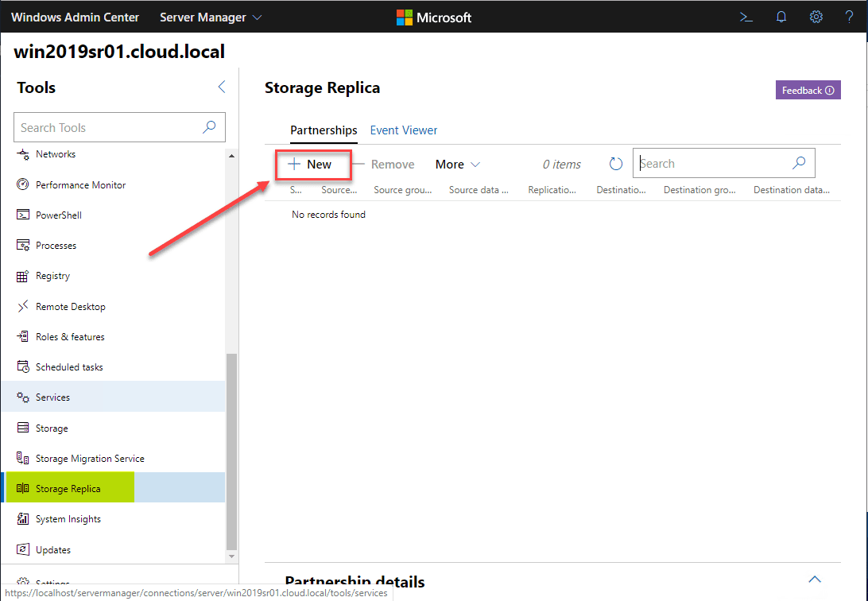Screen dimensions: 868x601
Task: Collapse the Partnership details section
Action: 815,579
